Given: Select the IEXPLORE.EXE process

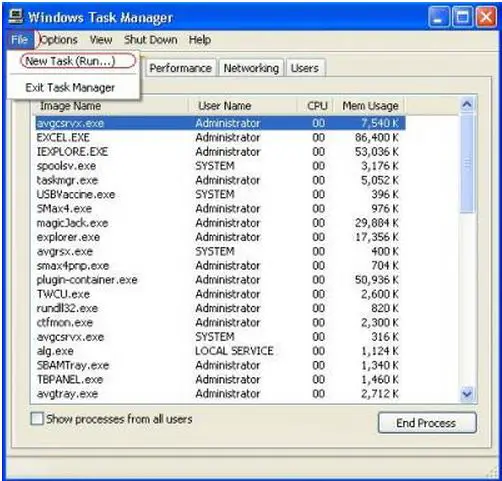Looking at the screenshot, I should (x=220, y=152).
